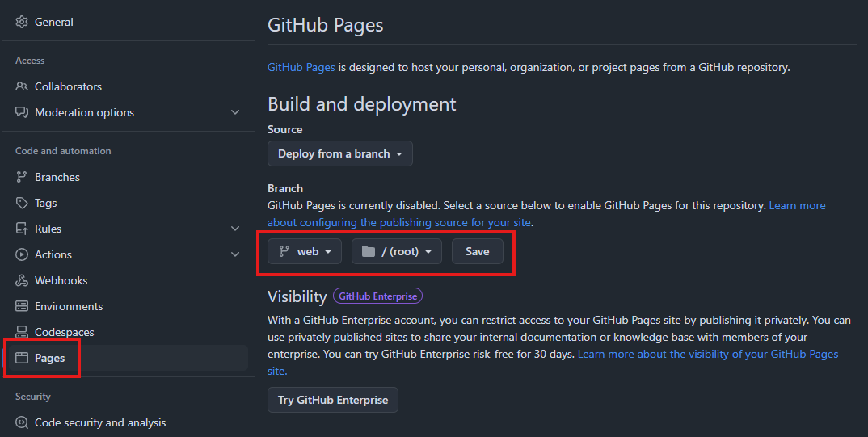868x437 pixels.
Task: Click the General gear icon
Action: coord(22,22)
